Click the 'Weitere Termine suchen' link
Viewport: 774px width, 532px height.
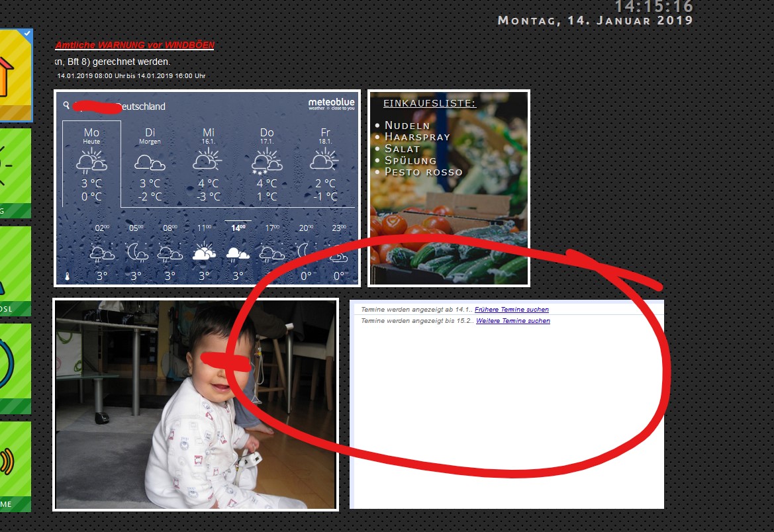tap(512, 321)
